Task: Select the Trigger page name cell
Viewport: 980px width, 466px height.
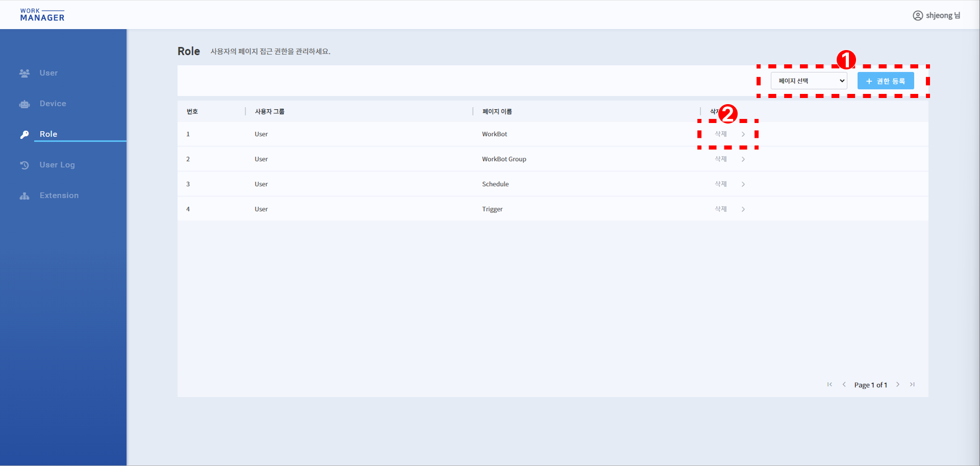Action: click(492, 209)
